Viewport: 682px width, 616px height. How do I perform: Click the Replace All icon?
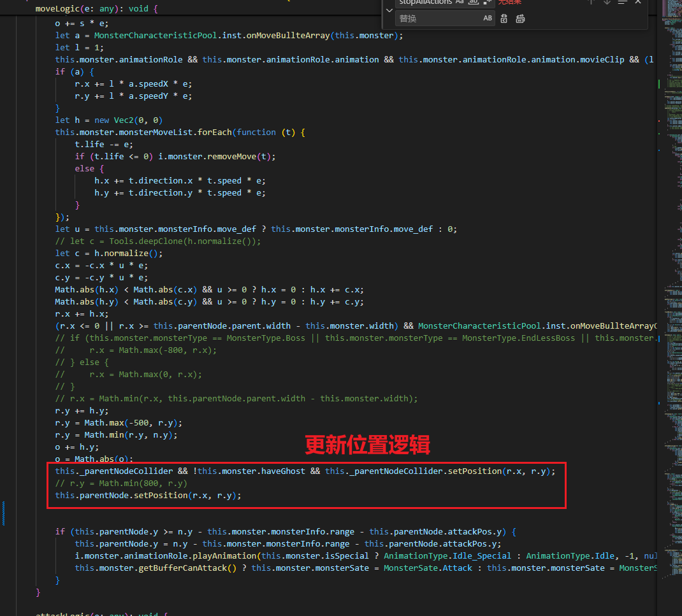(x=520, y=18)
